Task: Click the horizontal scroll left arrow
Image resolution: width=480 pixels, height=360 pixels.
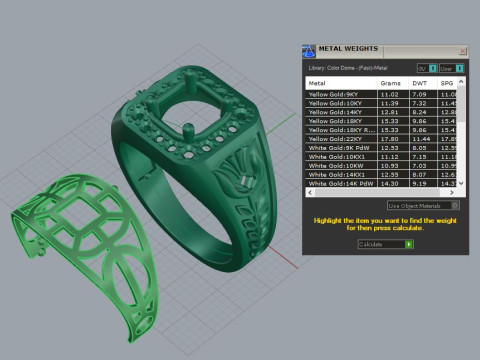Action: pyautogui.click(x=310, y=192)
